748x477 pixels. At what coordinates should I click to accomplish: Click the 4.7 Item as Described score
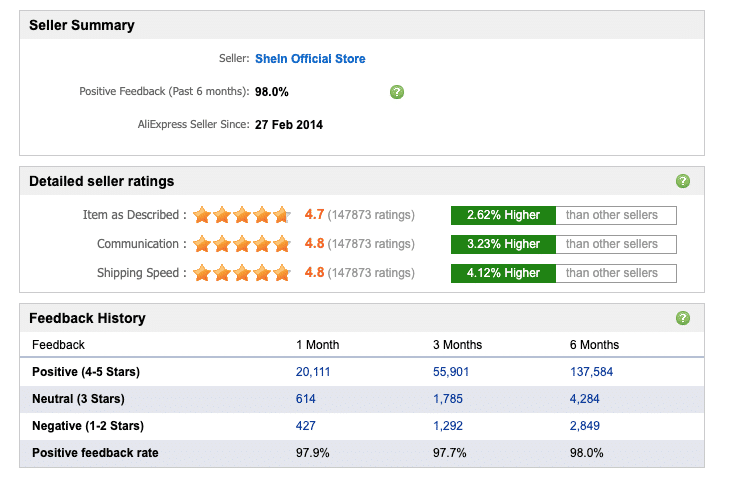click(314, 215)
